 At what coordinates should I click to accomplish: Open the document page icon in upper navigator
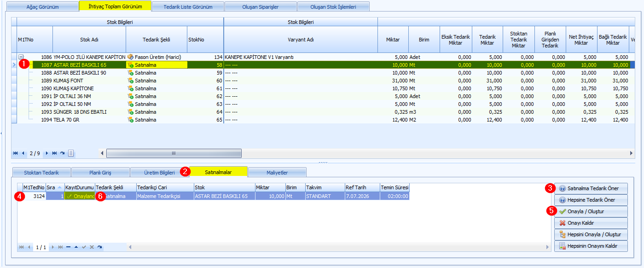[71, 153]
